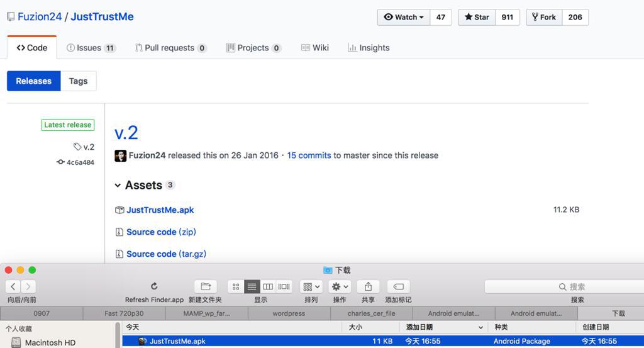This screenshot has width=644, height=348.
Task: Click the archive icon beside Source code (tar.gz)
Action: 119,254
